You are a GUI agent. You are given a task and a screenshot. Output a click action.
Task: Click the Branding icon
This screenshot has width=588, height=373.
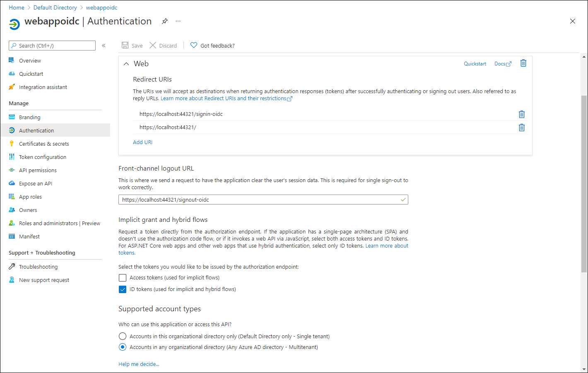pos(12,117)
